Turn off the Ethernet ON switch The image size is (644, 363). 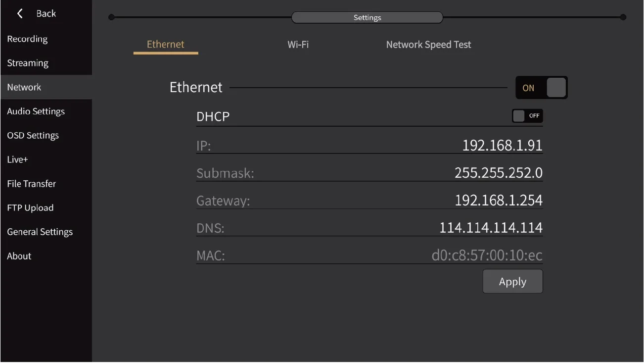pos(542,88)
